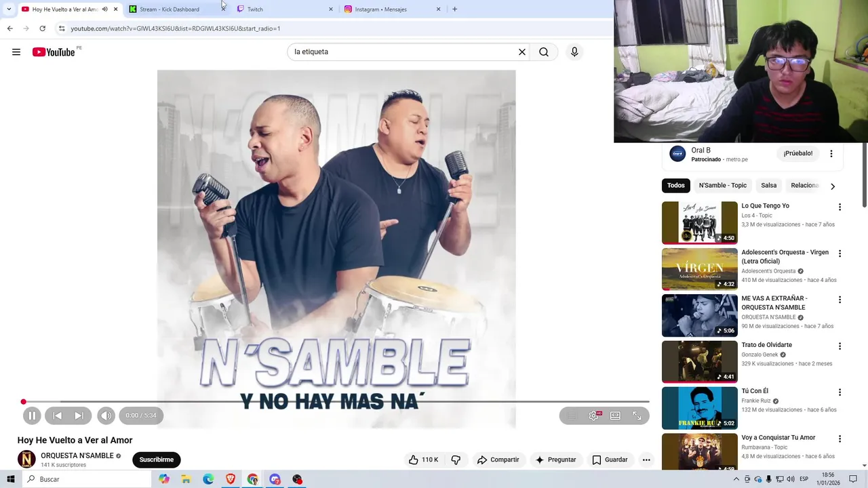Switch to the Stream - Kick Dashboard tab
Image resolution: width=868 pixels, height=488 pixels.
point(176,9)
